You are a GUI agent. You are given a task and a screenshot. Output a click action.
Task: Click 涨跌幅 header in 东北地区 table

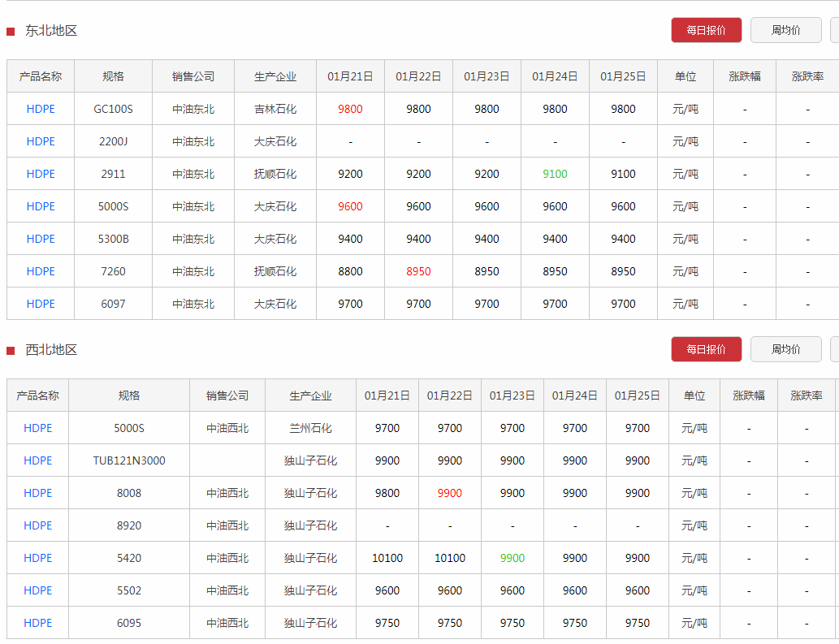[x=745, y=76]
